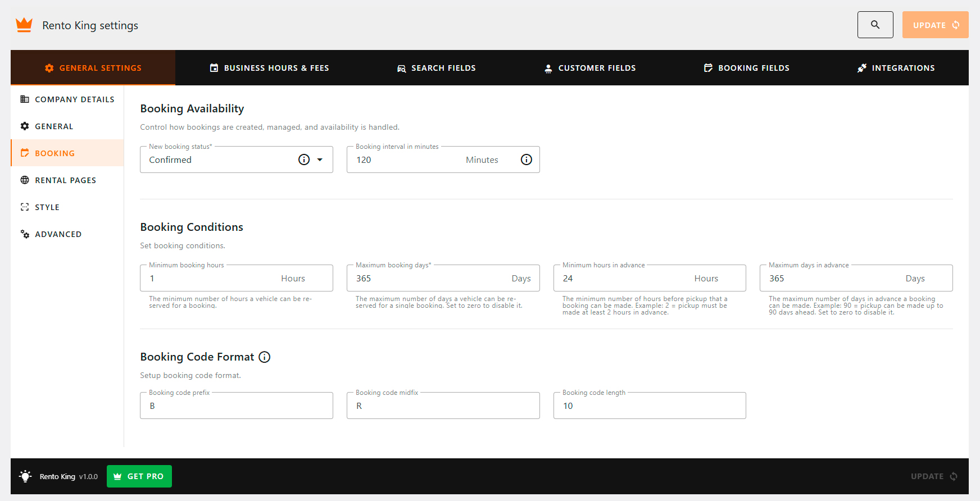
Task: Click the calendar icon of Business Hours tab
Action: click(214, 68)
